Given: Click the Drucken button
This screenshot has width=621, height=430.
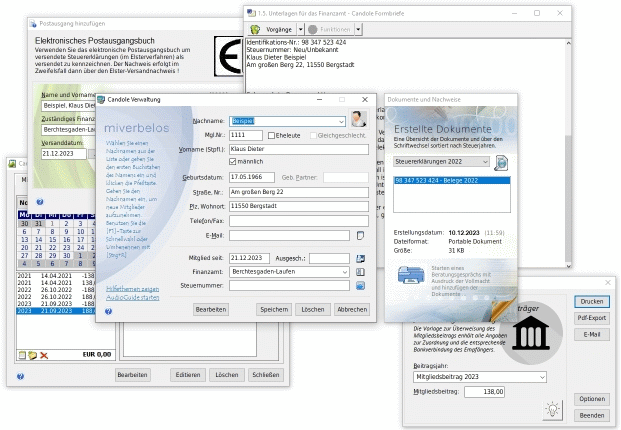Looking at the screenshot, I should point(590,301).
